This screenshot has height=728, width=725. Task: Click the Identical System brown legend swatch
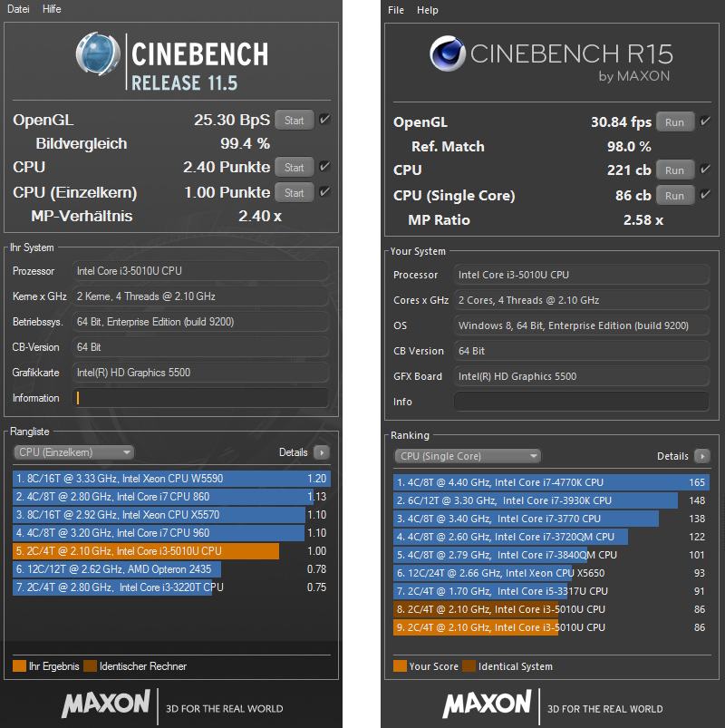coord(469,666)
